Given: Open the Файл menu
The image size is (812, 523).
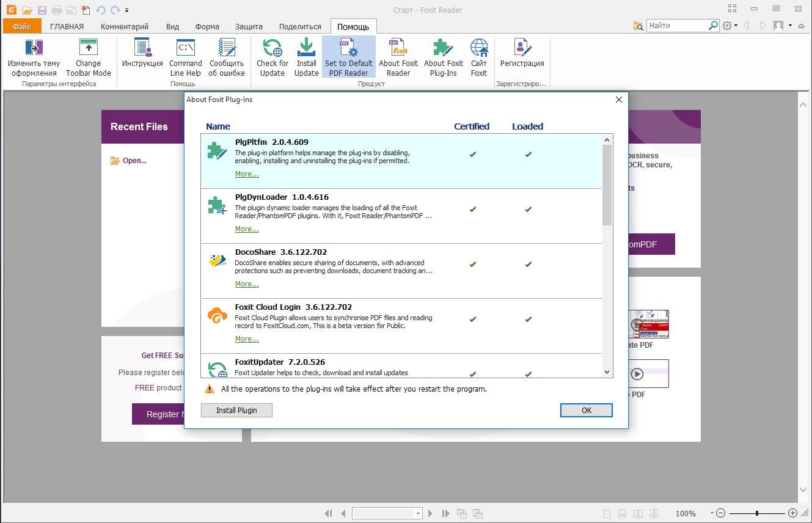Looking at the screenshot, I should point(22,26).
